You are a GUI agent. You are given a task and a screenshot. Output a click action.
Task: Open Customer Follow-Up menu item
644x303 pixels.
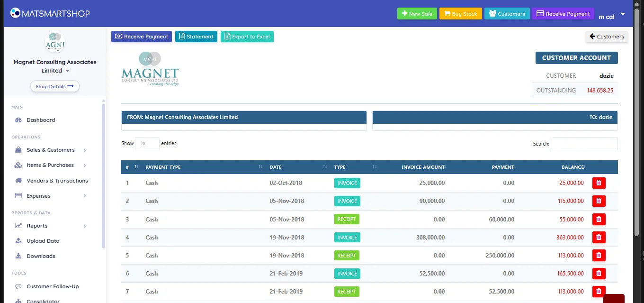coord(53,286)
